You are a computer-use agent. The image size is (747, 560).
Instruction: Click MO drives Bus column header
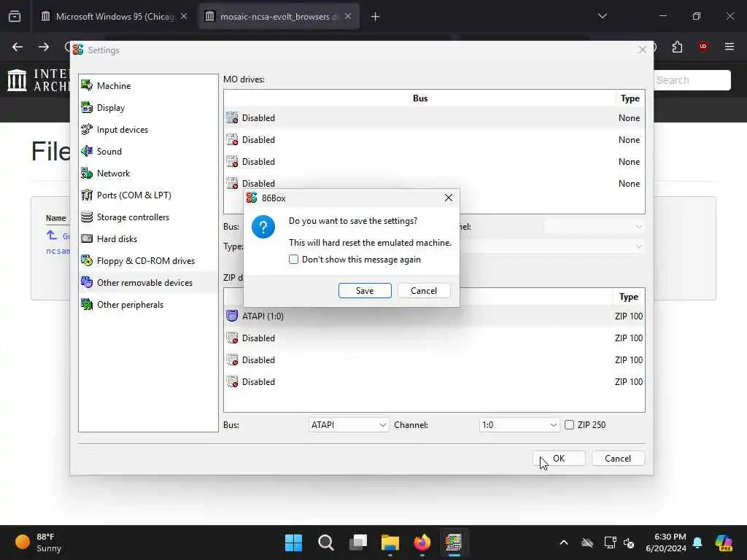419,98
